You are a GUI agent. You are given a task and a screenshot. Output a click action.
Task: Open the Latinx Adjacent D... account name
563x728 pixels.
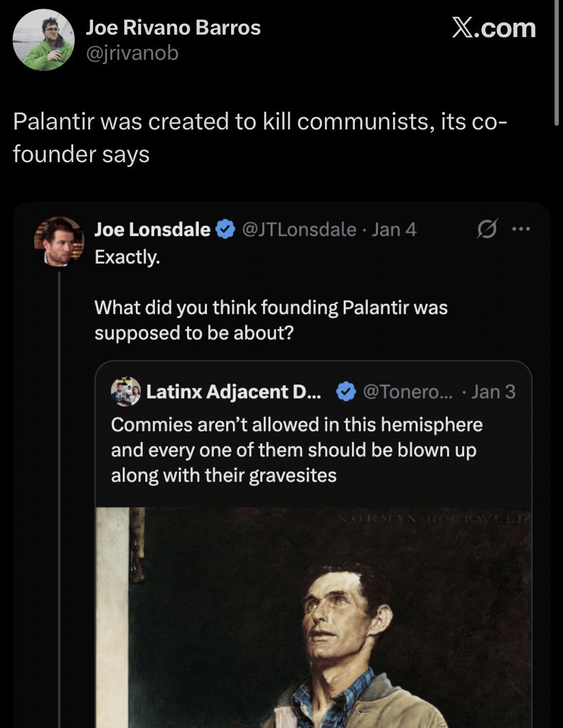tap(233, 391)
